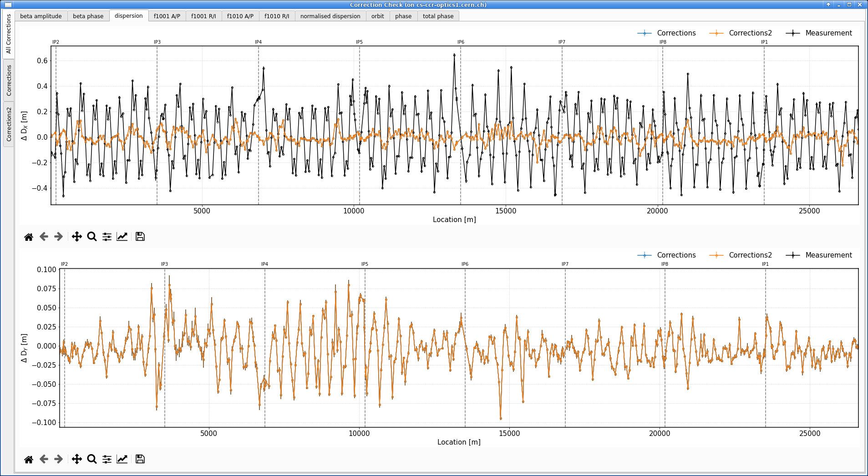Click upper plot Location [m] label
The width and height of the screenshot is (868, 476).
(x=454, y=220)
